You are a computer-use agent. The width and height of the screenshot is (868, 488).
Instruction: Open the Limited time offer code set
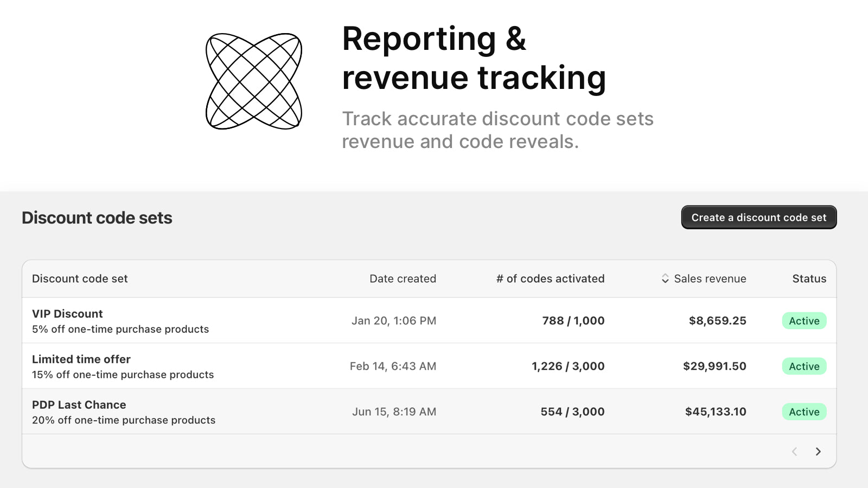81,359
